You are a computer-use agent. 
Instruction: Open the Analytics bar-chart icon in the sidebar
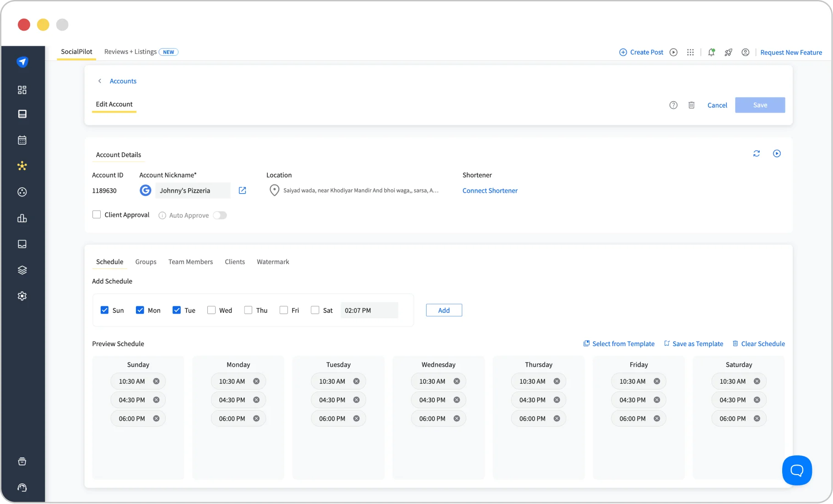22,218
